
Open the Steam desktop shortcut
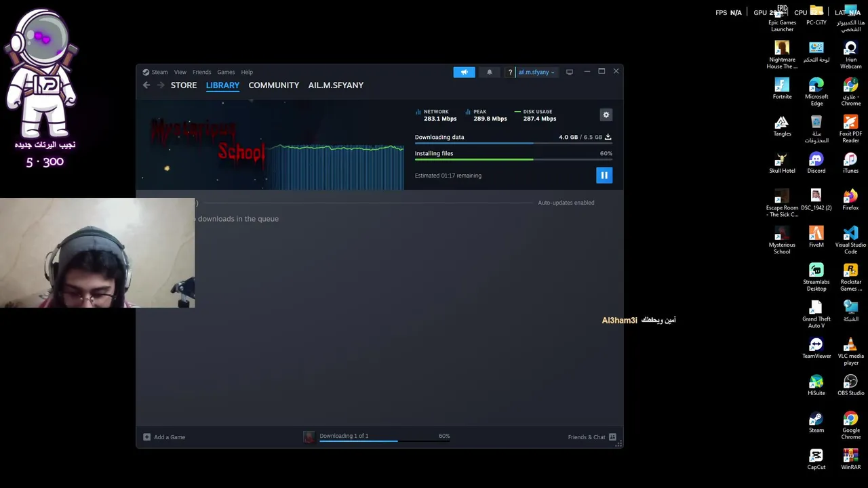pos(816,422)
